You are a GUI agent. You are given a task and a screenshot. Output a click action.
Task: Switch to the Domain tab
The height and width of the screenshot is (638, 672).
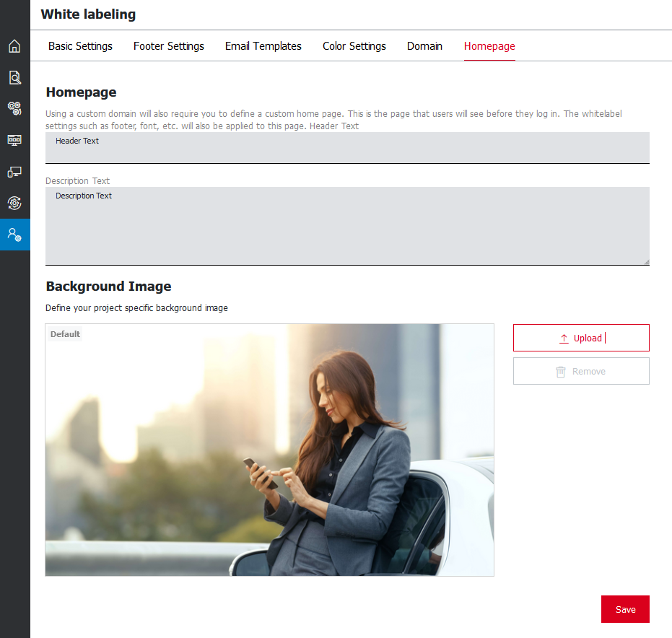(x=424, y=46)
